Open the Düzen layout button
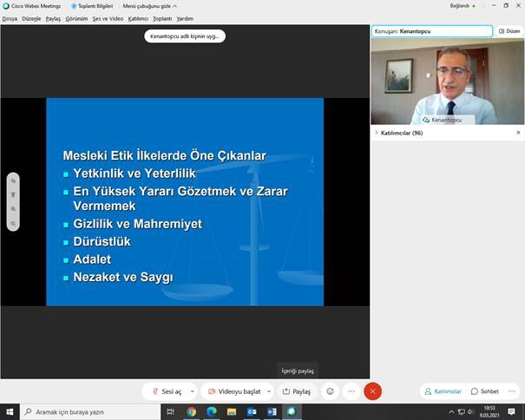The width and height of the screenshot is (525, 420). click(508, 31)
